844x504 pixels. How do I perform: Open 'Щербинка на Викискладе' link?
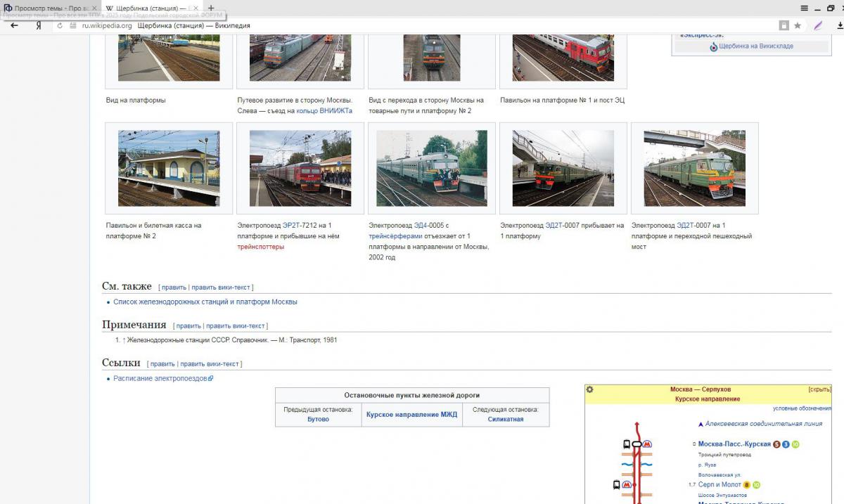[755, 46]
